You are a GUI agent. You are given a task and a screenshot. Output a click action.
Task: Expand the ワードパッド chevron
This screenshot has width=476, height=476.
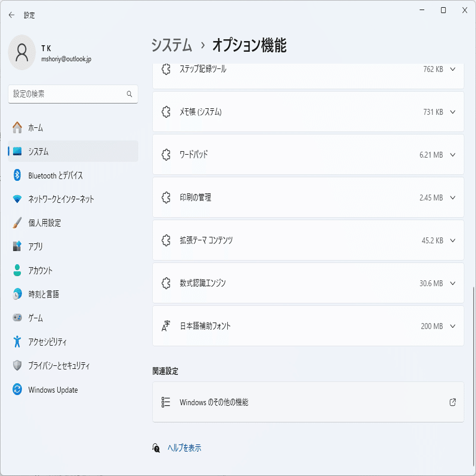coord(453,155)
